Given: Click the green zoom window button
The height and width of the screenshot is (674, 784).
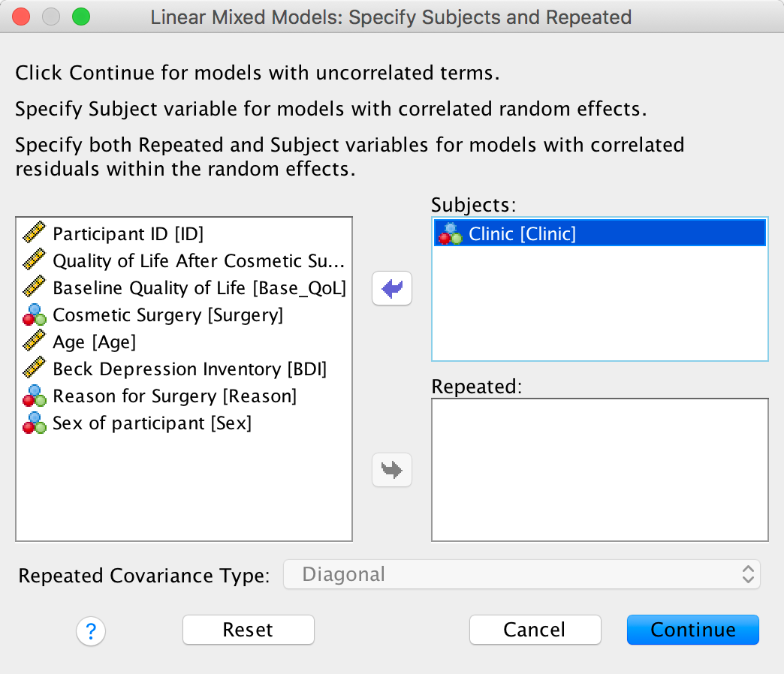Looking at the screenshot, I should coord(80,16).
